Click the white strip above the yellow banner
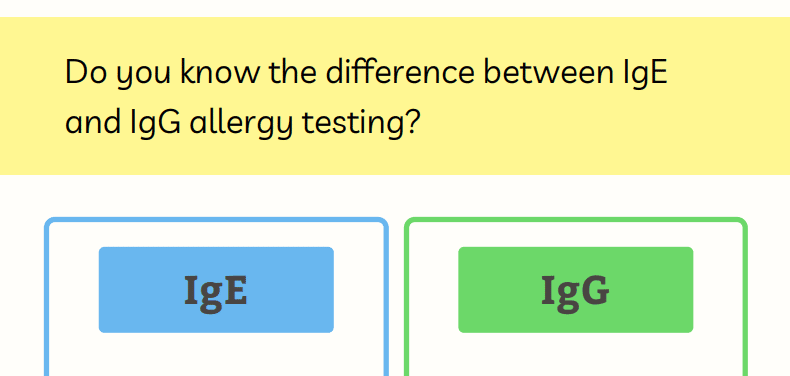This screenshot has width=790, height=376. pos(395,8)
